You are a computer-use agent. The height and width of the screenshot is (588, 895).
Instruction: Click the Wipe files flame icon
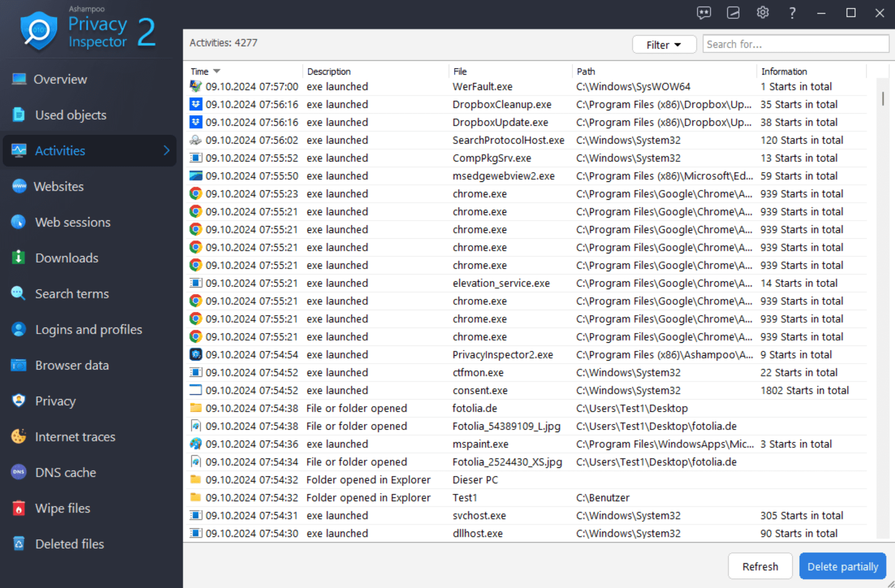(18, 508)
